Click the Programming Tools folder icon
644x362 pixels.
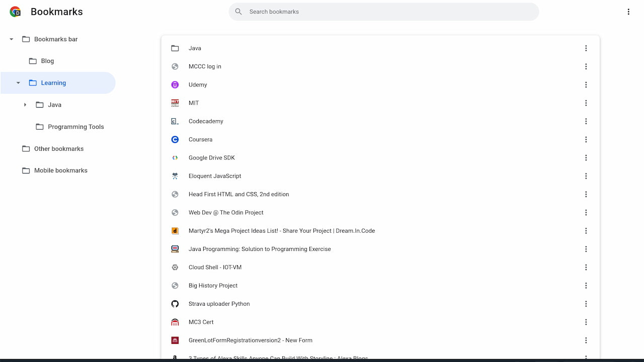coord(40,127)
